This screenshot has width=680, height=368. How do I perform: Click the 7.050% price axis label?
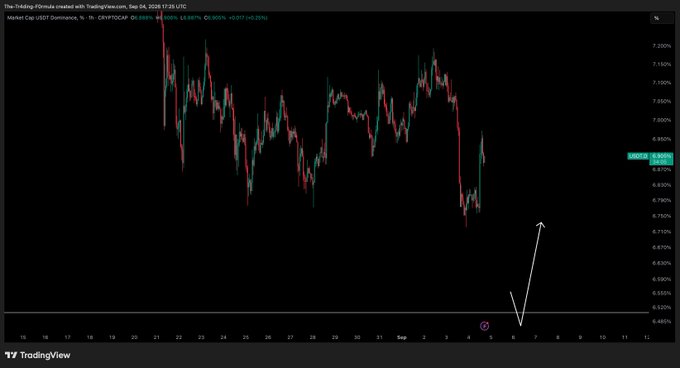(x=662, y=101)
